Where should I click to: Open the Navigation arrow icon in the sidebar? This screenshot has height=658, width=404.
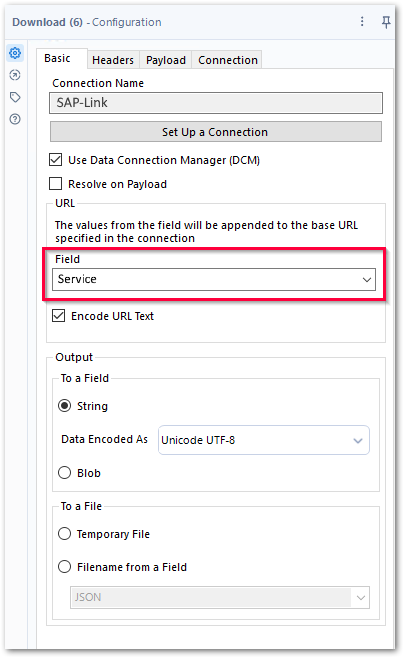(x=15, y=75)
